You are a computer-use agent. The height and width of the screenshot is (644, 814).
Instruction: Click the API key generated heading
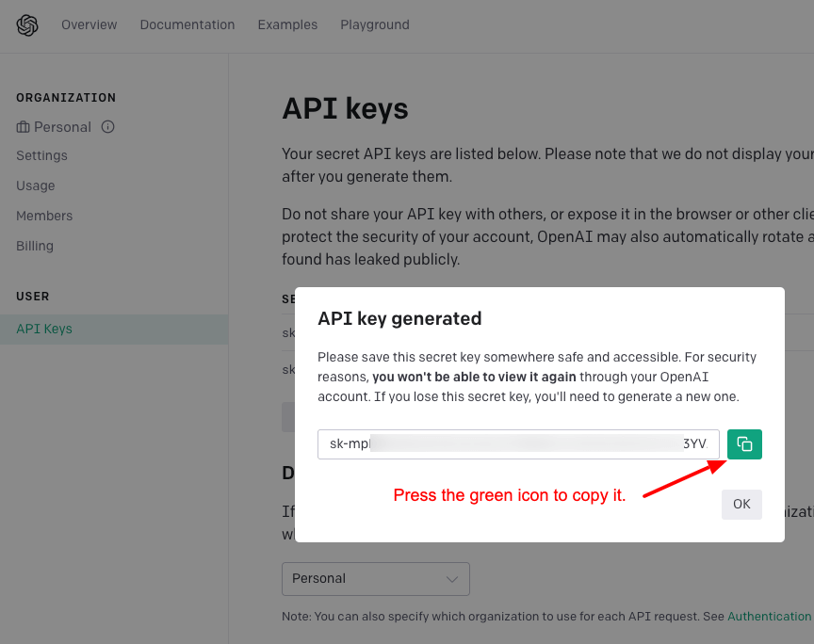pyautogui.click(x=399, y=318)
